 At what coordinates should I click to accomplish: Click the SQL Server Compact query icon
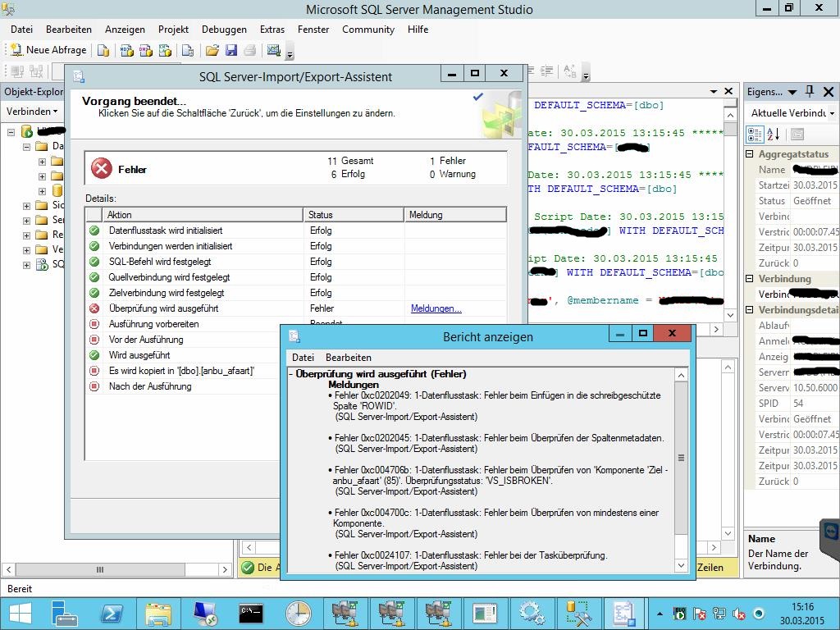point(188,50)
